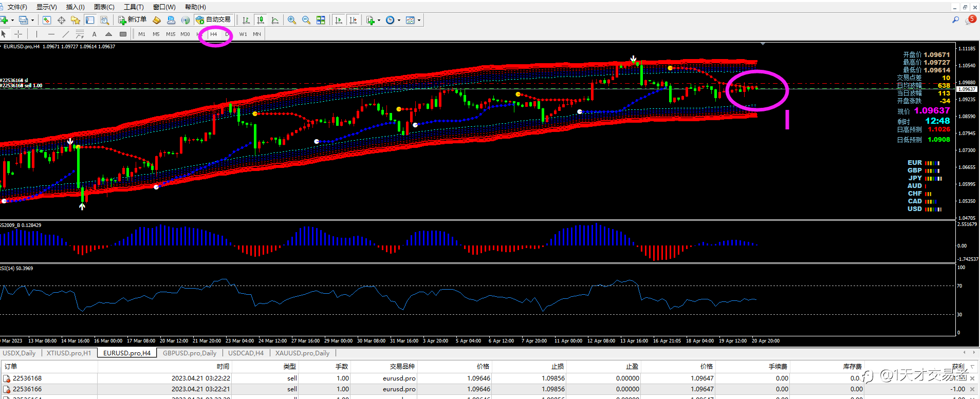Viewport: 980px width, 399px height.
Task: Select the trendline drawing tool
Action: (65, 34)
